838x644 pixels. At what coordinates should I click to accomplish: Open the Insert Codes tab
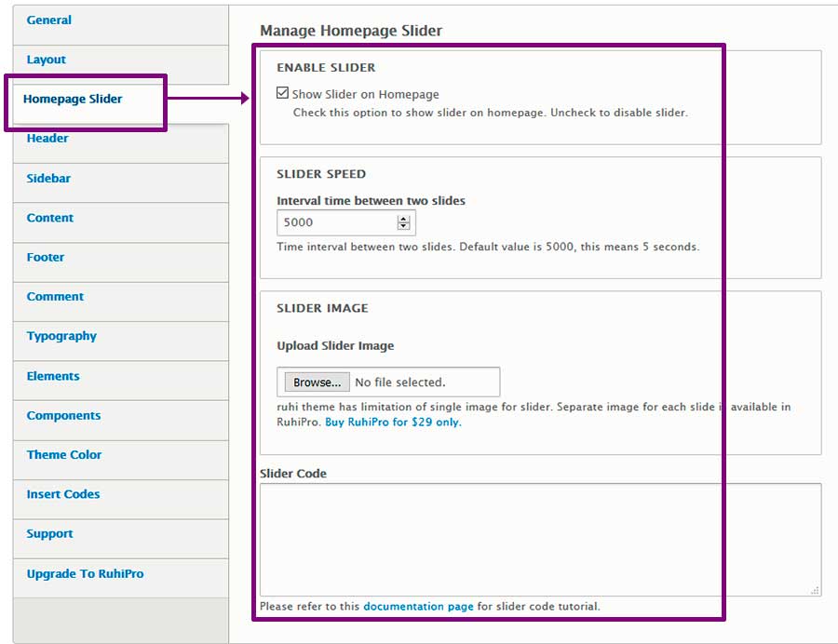(63, 494)
